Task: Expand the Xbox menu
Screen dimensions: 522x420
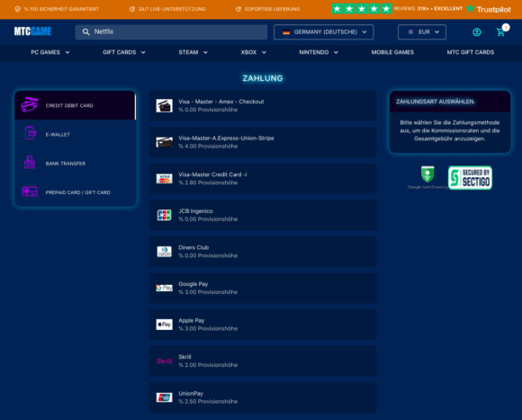Action: 253,52
